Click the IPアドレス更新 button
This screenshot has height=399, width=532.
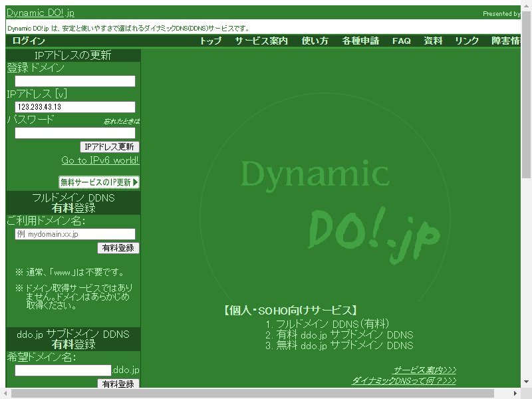[x=109, y=147]
